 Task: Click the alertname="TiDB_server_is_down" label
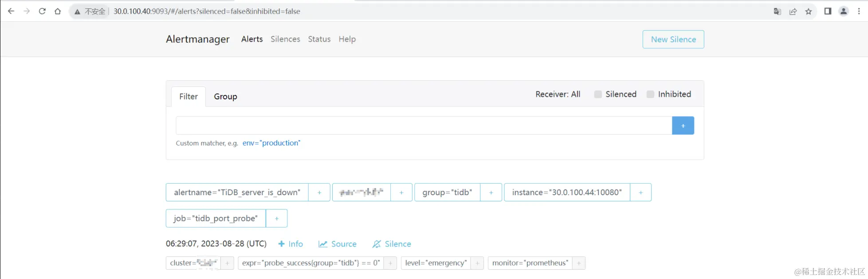(x=237, y=193)
